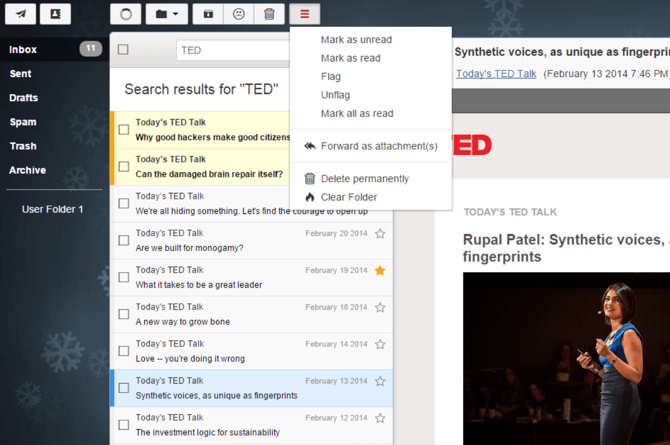Viewport: 670px width, 445px height.
Task: Click the Rupal Patel talk photo
Action: click(x=567, y=358)
